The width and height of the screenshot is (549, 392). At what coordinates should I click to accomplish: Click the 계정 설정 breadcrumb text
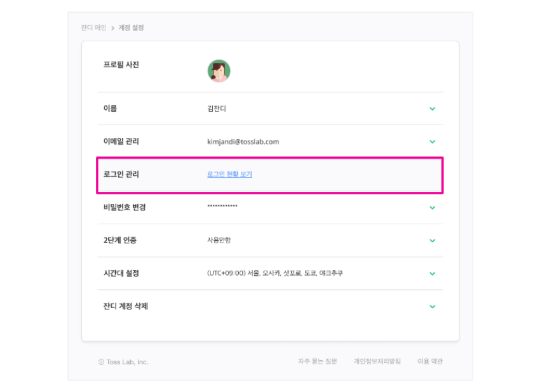[x=131, y=28]
